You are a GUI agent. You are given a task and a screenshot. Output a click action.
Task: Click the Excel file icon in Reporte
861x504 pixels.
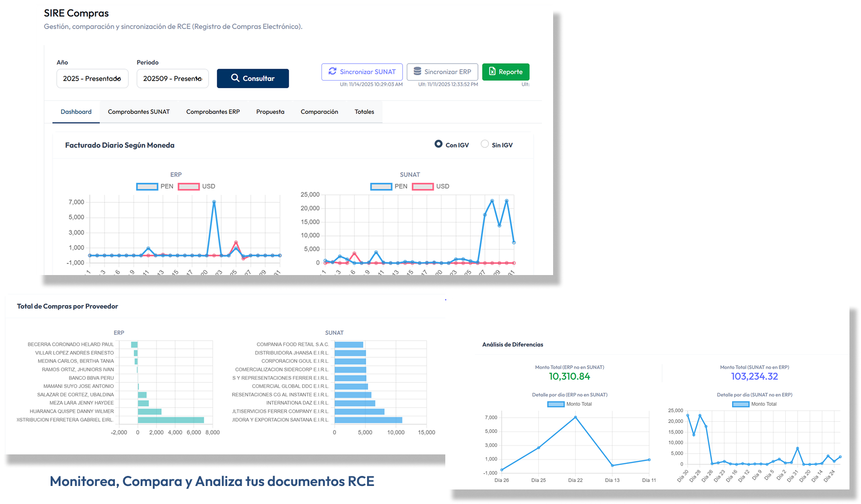click(x=492, y=72)
